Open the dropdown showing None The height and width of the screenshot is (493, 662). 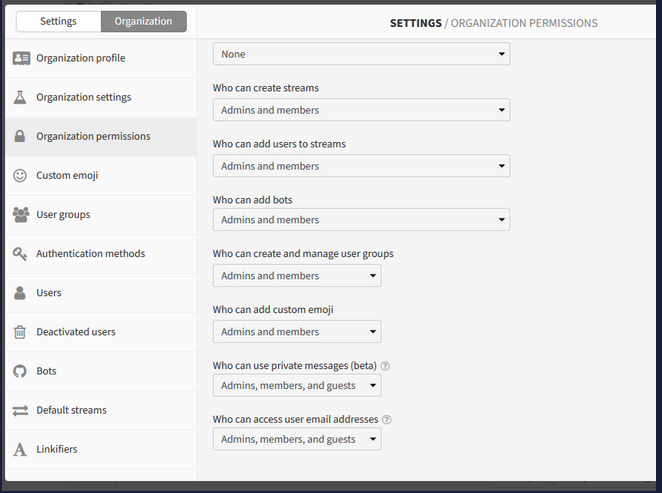(x=361, y=54)
